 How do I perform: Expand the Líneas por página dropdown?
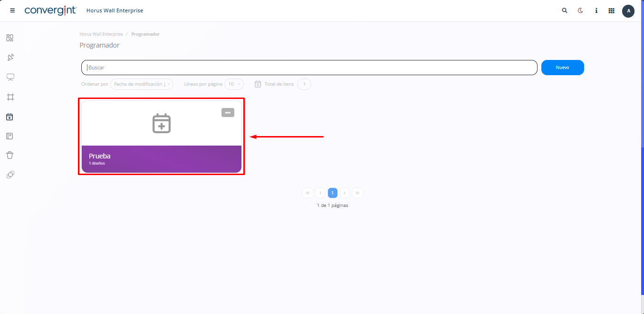click(x=234, y=84)
